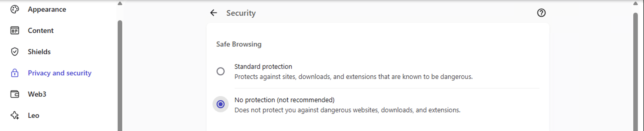Select the No protection radio button
Screen dimensions: 644x131
point(221,104)
